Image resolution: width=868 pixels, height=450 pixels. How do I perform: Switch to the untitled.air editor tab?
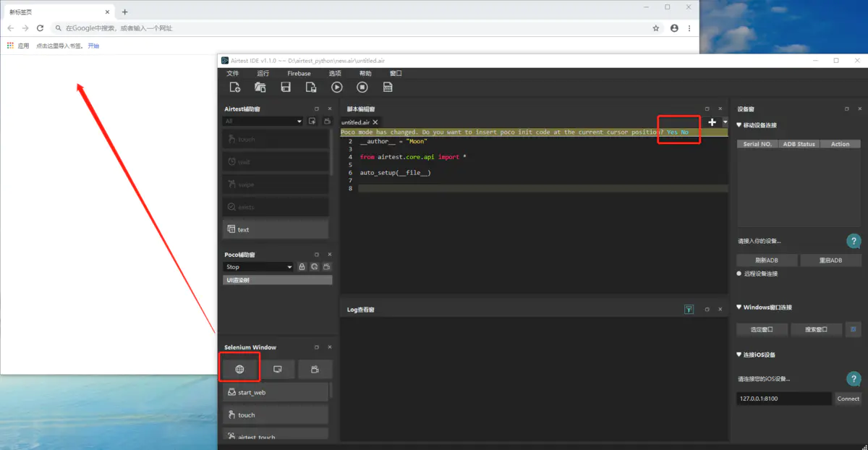(355, 122)
